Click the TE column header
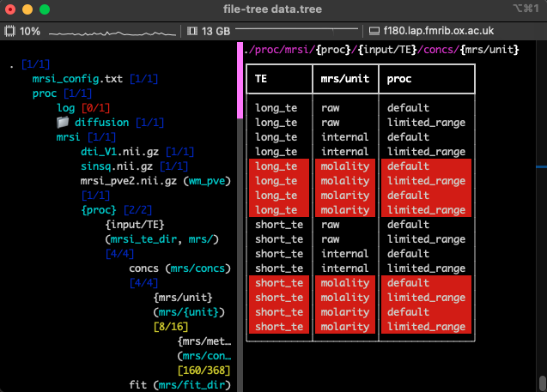This screenshot has width=547, height=392. click(262, 79)
